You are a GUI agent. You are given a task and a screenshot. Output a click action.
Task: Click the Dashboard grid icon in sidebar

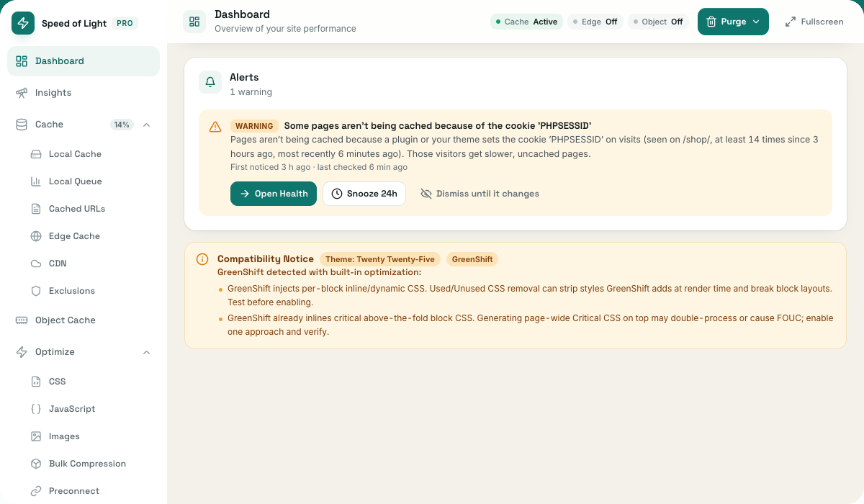tap(22, 61)
